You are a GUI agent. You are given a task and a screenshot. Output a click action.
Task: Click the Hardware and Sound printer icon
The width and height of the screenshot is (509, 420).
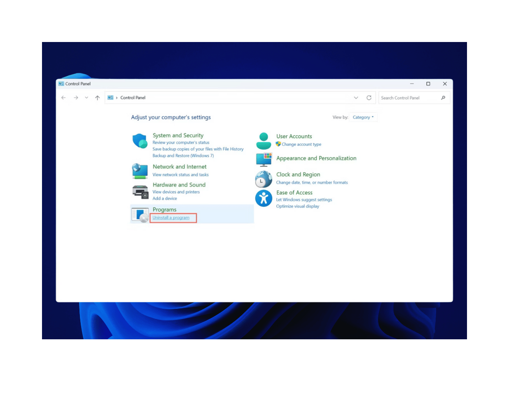[140, 192]
